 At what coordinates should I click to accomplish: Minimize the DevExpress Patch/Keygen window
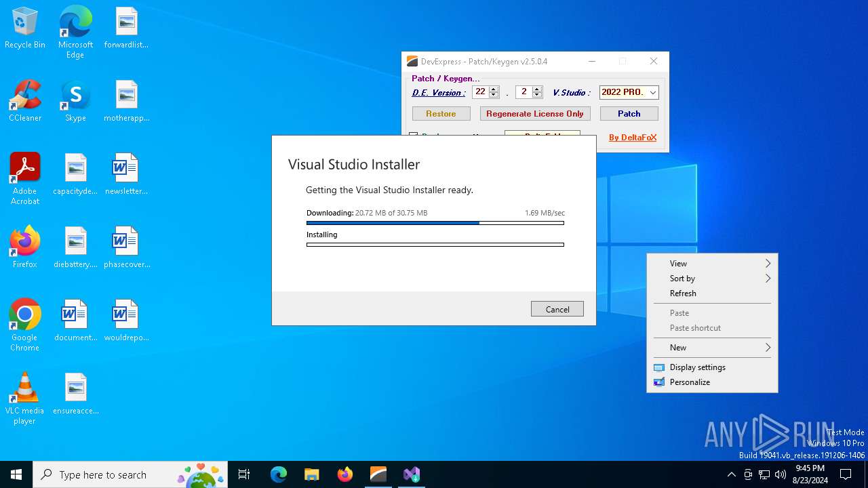(592, 62)
